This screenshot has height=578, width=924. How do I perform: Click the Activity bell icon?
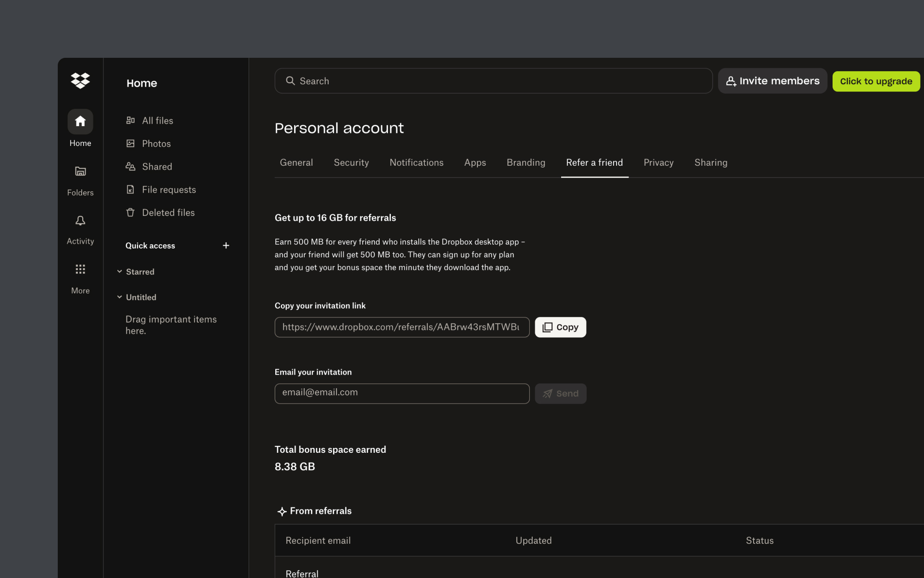80,221
